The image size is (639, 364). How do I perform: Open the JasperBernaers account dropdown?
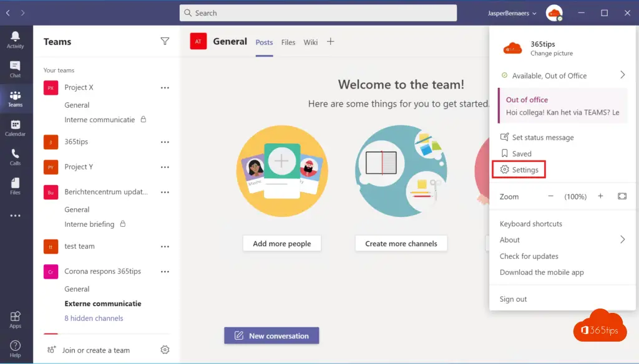(512, 13)
